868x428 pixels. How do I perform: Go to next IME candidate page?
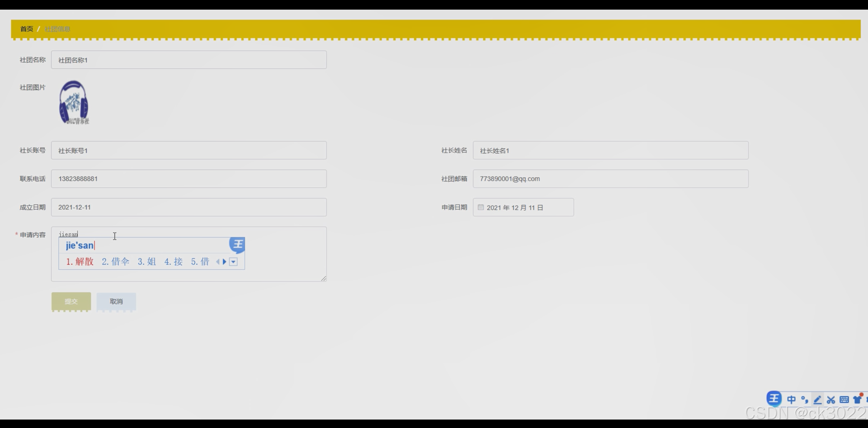point(225,262)
